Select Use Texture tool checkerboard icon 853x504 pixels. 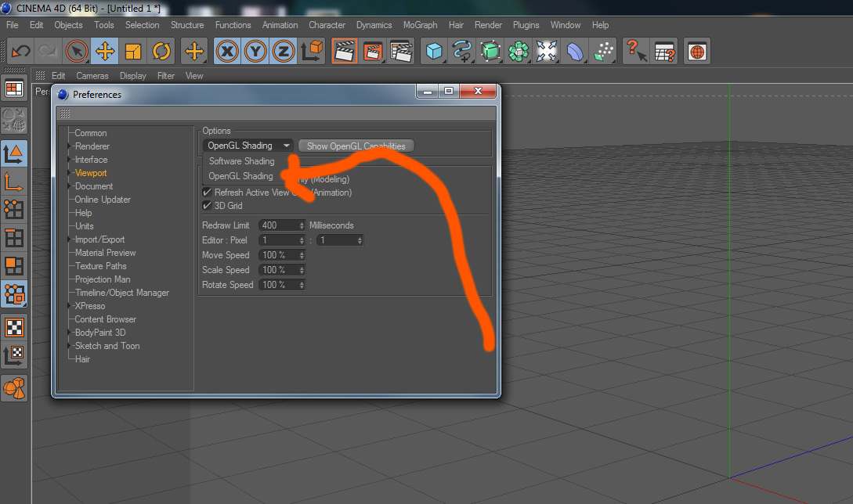coord(14,327)
